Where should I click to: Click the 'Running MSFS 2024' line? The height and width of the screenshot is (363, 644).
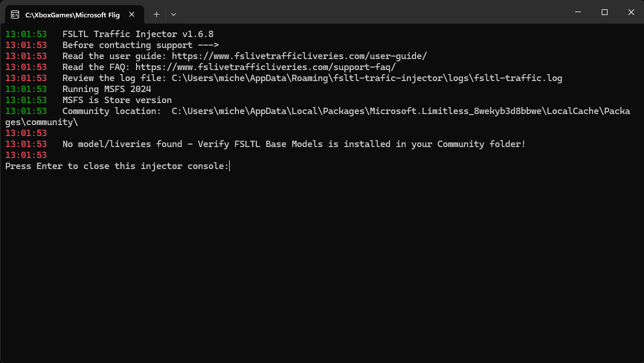(107, 89)
